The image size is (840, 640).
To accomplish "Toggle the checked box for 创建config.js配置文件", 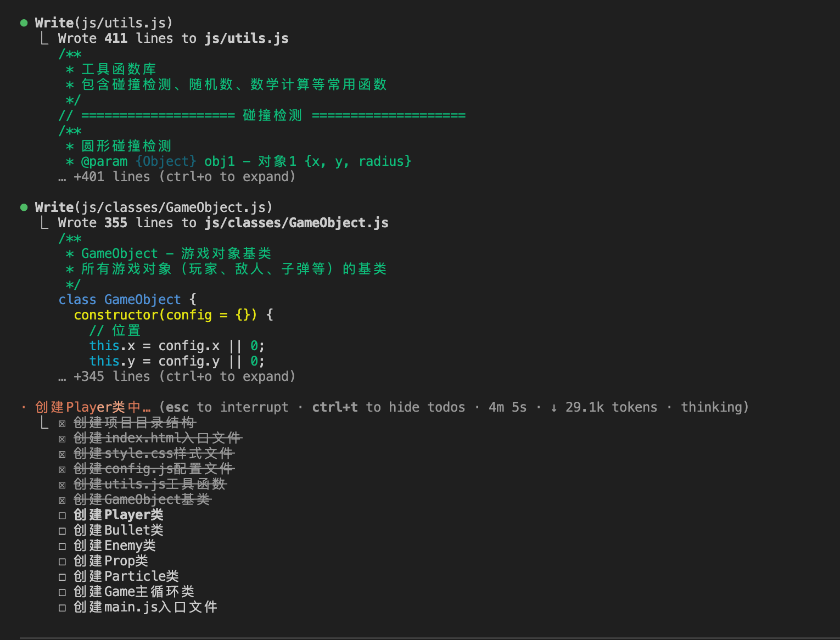I will [x=62, y=469].
